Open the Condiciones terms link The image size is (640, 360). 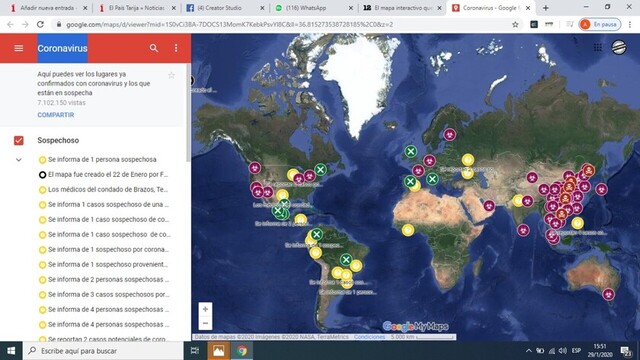tap(369, 337)
